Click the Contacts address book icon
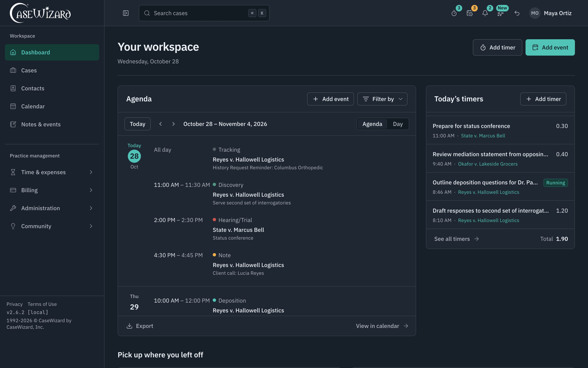Screen dimensions: 588x368 pyautogui.click(x=13, y=88)
